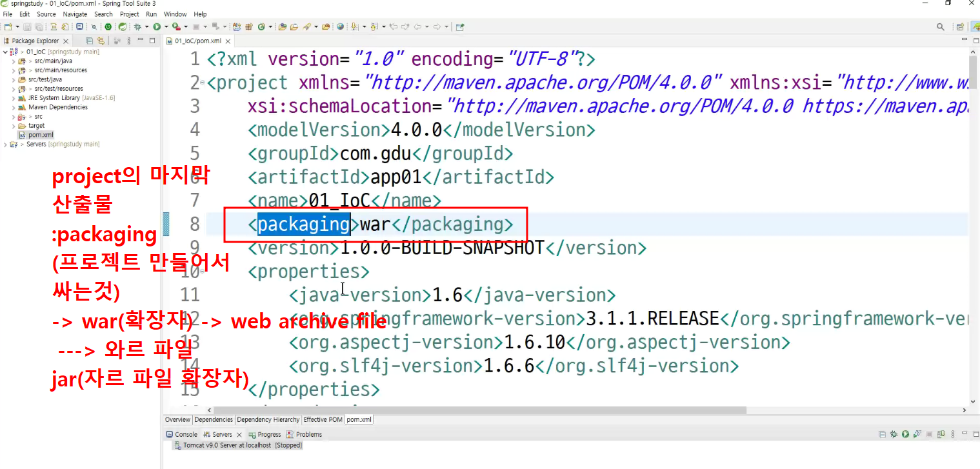Open Package Explorer View Menu dots
The image size is (980, 469).
pyautogui.click(x=129, y=41)
